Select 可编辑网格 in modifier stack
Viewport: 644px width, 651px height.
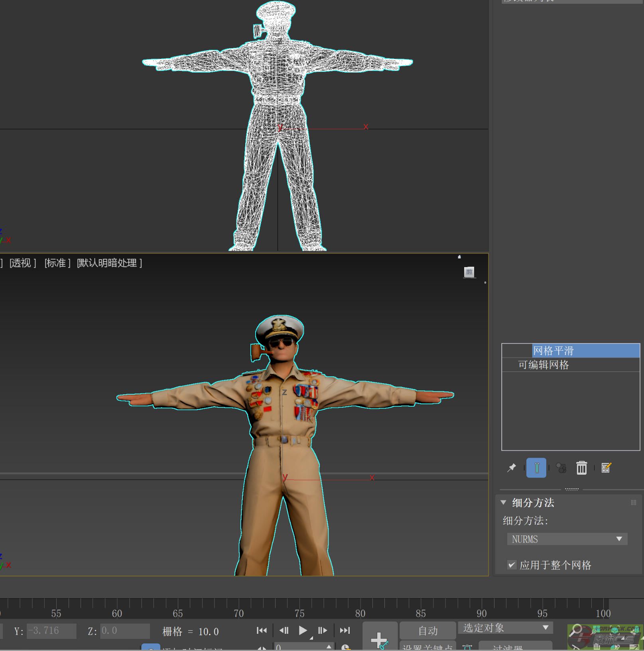[543, 365]
